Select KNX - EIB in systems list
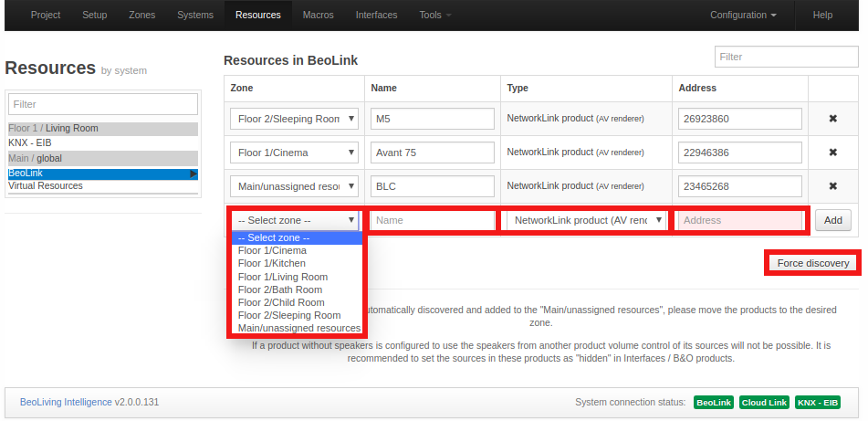Screen dimensions: 868x421 (103, 142)
